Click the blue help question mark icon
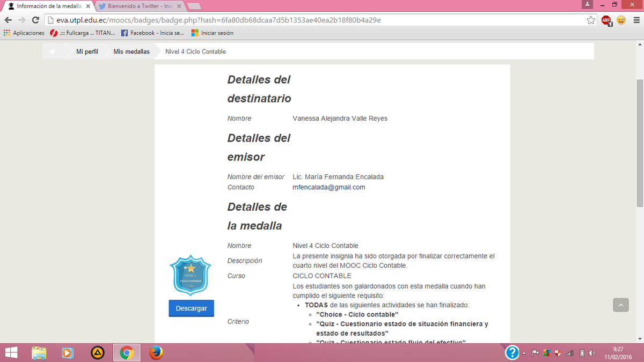Screen dimensions: 644x362 (x=513, y=353)
